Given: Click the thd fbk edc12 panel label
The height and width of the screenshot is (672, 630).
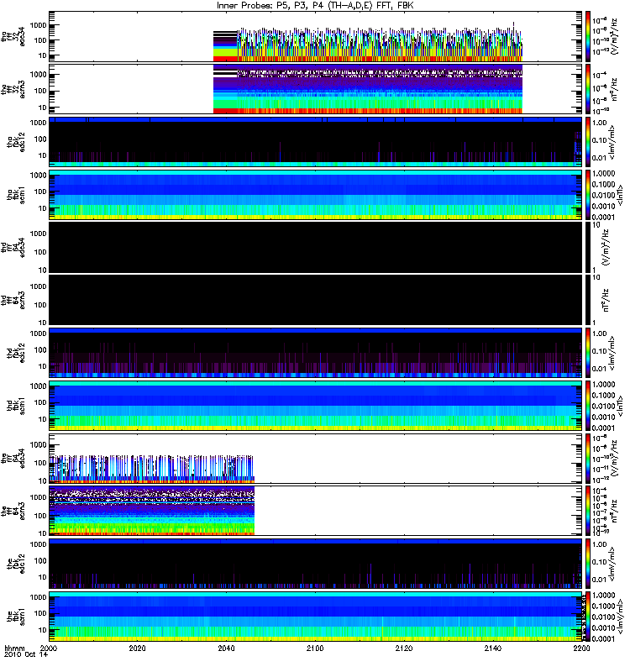Looking at the screenshot, I should pos(16,353).
